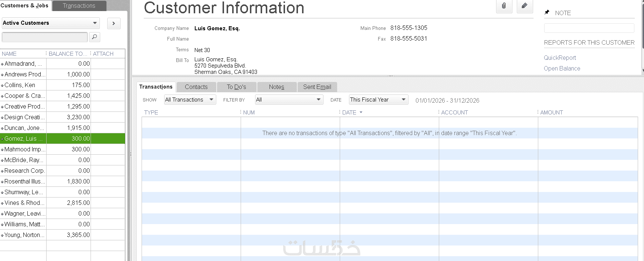Select the Transactions tab under Customer Information

[156, 87]
